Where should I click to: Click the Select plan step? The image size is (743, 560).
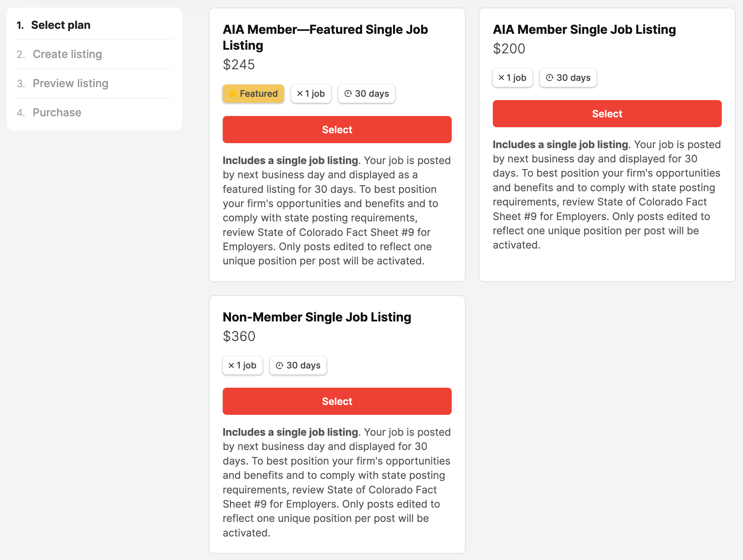coord(61,25)
